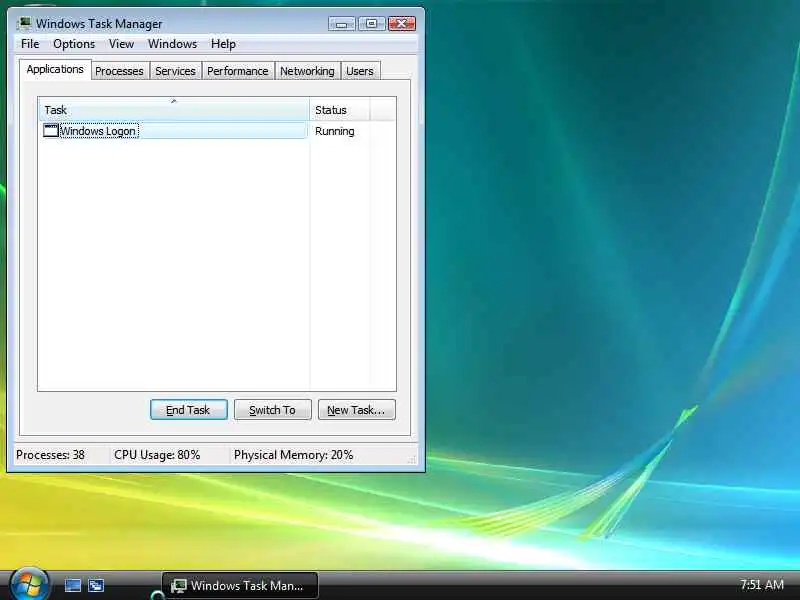
Task: Click Windows Task Manager taskbar button
Action: (x=240, y=585)
